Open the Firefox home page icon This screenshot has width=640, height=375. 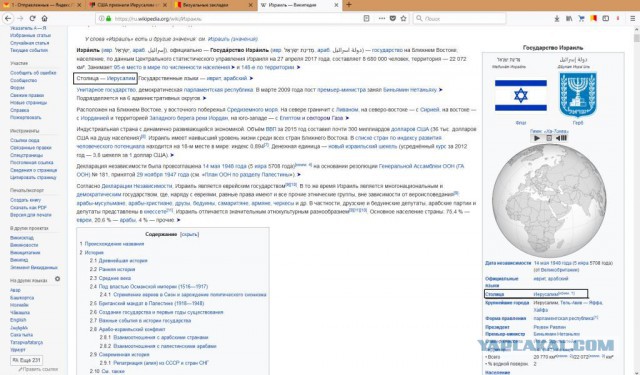point(44,18)
